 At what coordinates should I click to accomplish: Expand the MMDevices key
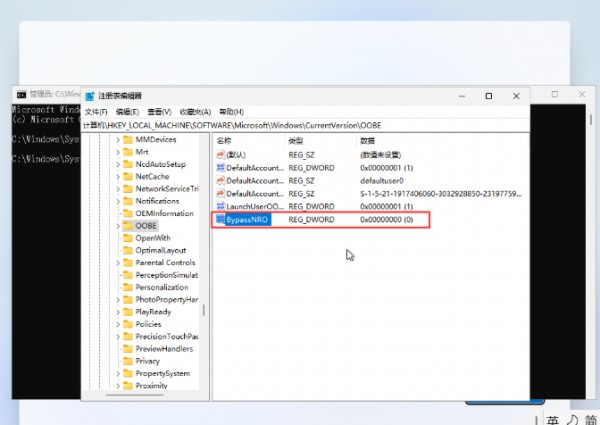(x=118, y=140)
